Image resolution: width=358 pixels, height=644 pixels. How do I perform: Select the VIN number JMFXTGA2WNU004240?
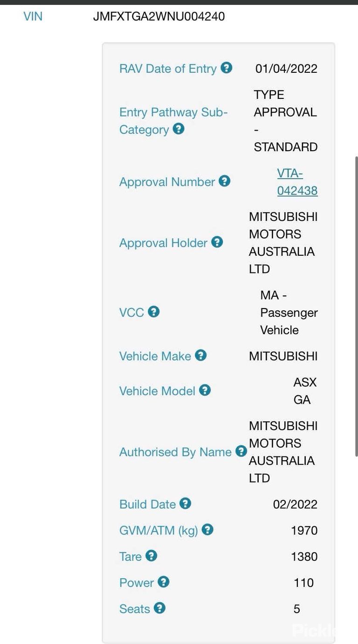point(159,16)
